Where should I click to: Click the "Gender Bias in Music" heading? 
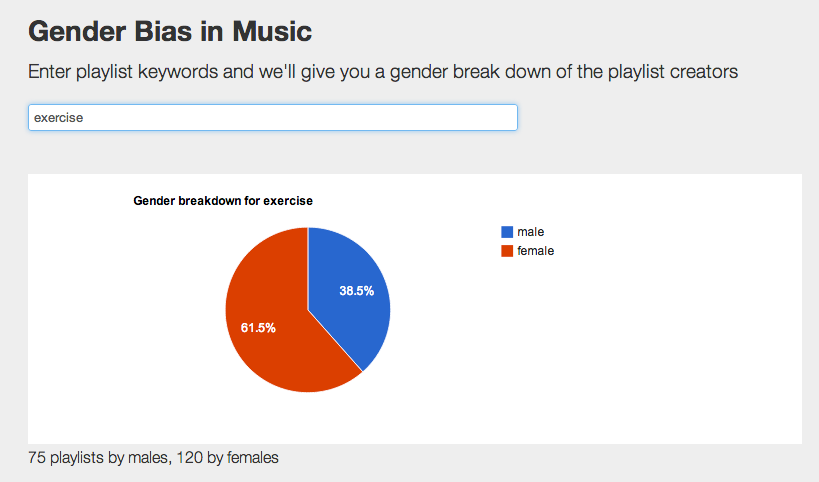[x=170, y=32]
